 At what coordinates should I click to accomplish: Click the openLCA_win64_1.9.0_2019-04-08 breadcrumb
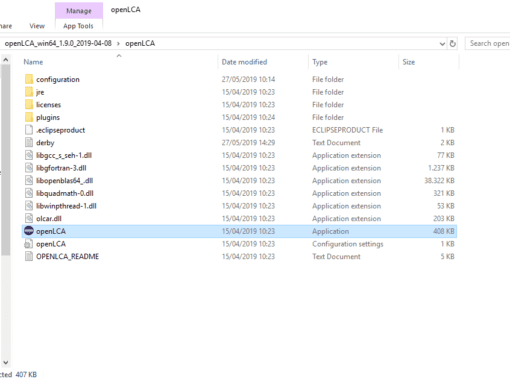coord(58,43)
